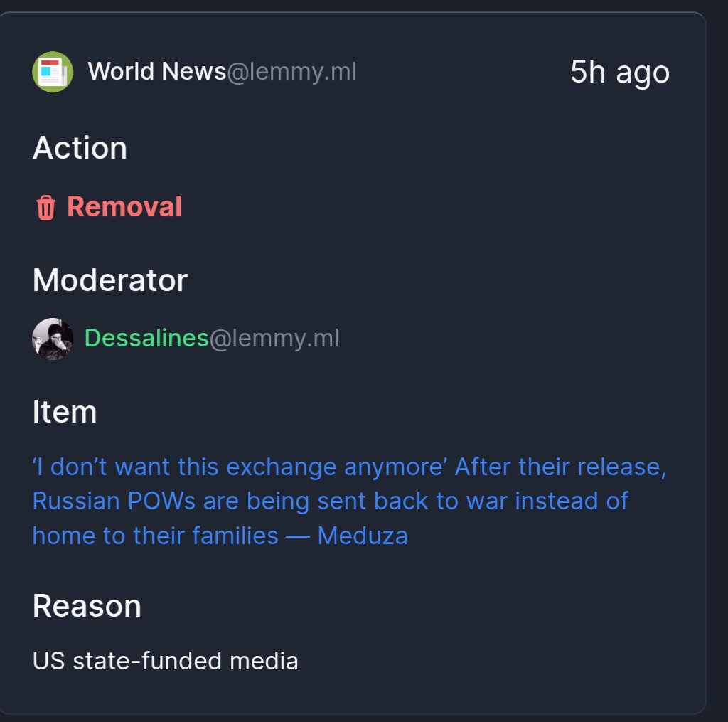
Task: Click the Item section heading
Action: 65,412
